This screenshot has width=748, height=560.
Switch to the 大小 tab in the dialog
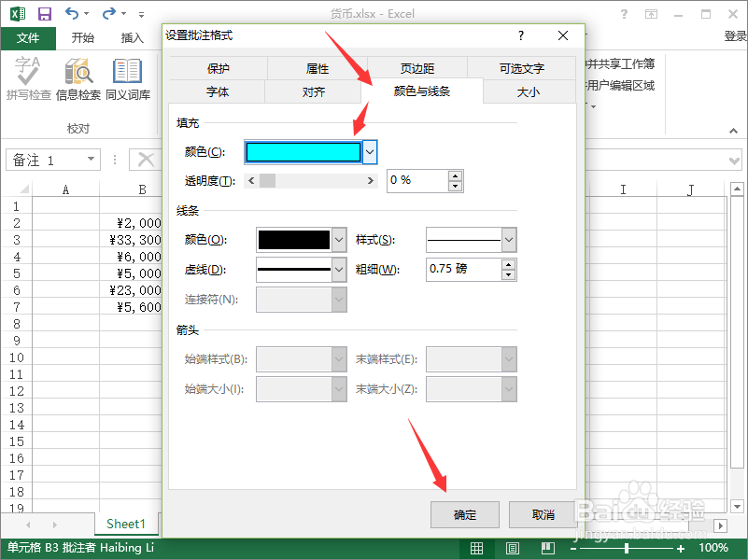(529, 91)
